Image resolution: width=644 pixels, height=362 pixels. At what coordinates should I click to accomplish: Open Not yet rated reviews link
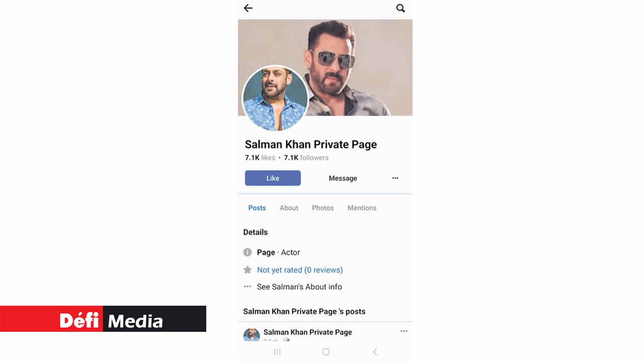[x=300, y=270]
